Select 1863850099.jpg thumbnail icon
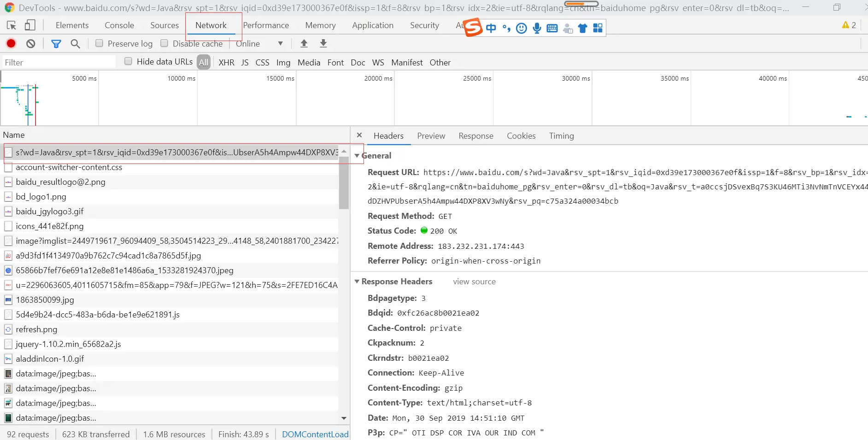Image resolution: width=868 pixels, height=440 pixels. pos(8,300)
